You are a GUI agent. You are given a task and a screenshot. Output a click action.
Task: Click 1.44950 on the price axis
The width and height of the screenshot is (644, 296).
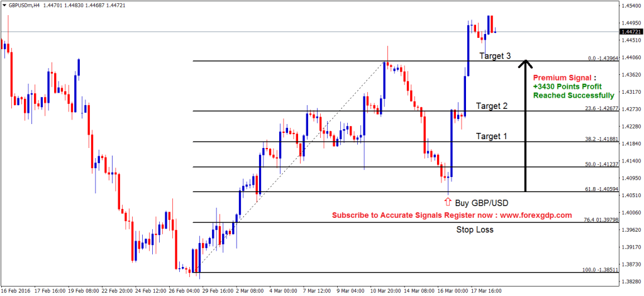point(631,23)
